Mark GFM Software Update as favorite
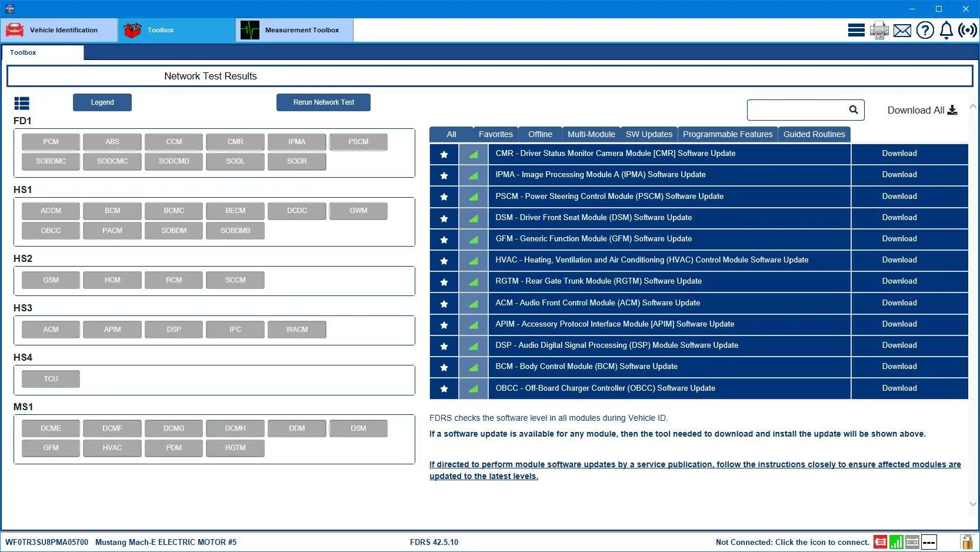 pos(444,240)
